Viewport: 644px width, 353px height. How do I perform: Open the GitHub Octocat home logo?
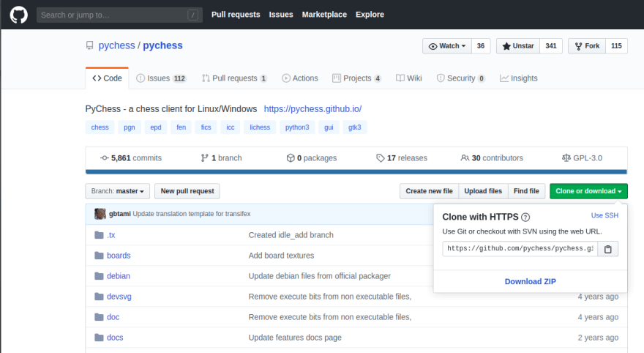pyautogui.click(x=18, y=15)
